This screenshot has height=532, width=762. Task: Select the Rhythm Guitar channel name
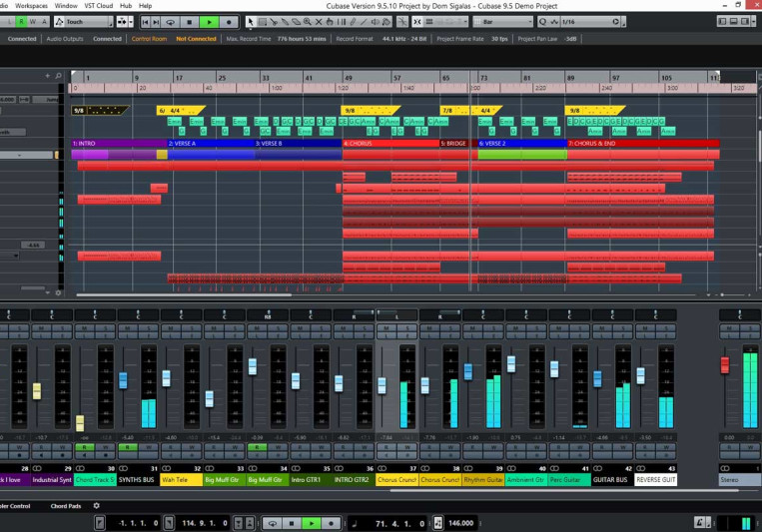[x=483, y=479]
